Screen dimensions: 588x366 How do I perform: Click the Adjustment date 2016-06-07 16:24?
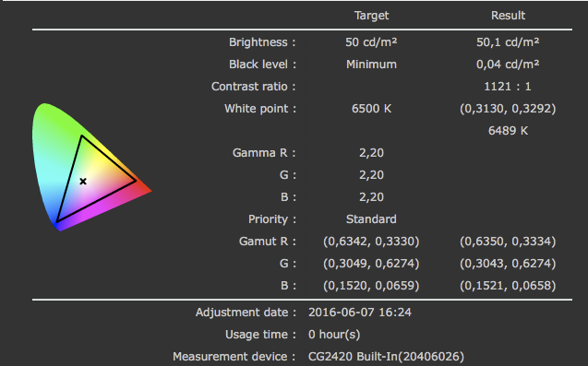click(360, 312)
